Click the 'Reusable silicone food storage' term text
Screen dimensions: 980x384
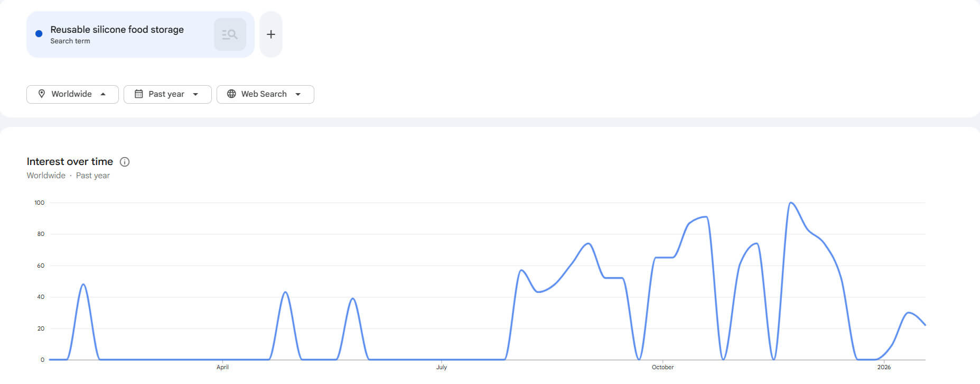(117, 30)
